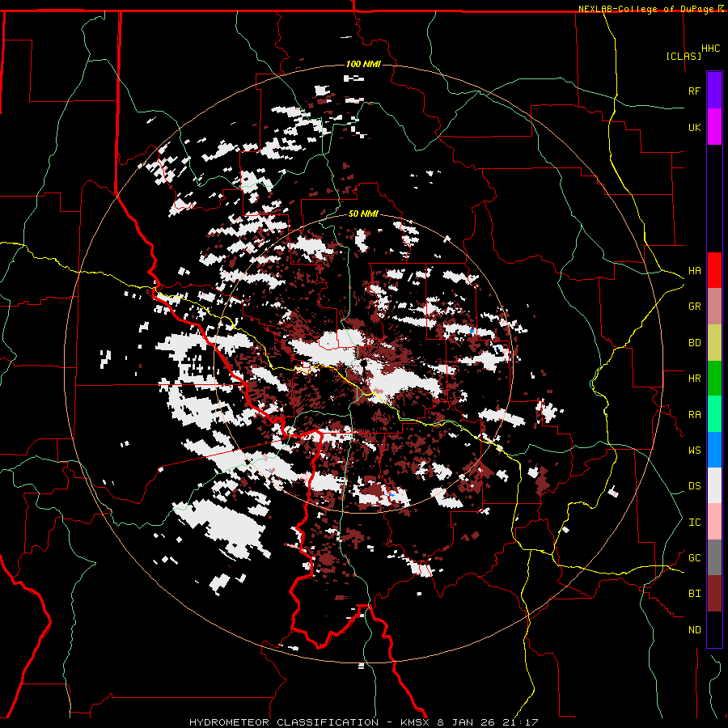This screenshot has width=728, height=728.
Task: Click the UK magenta legend color block
Action: coord(714,127)
